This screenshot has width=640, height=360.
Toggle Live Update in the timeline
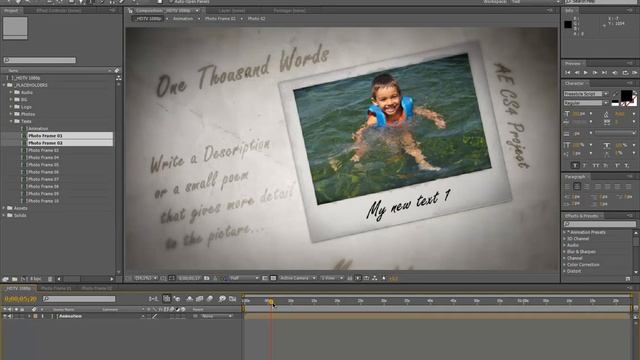tap(167, 299)
